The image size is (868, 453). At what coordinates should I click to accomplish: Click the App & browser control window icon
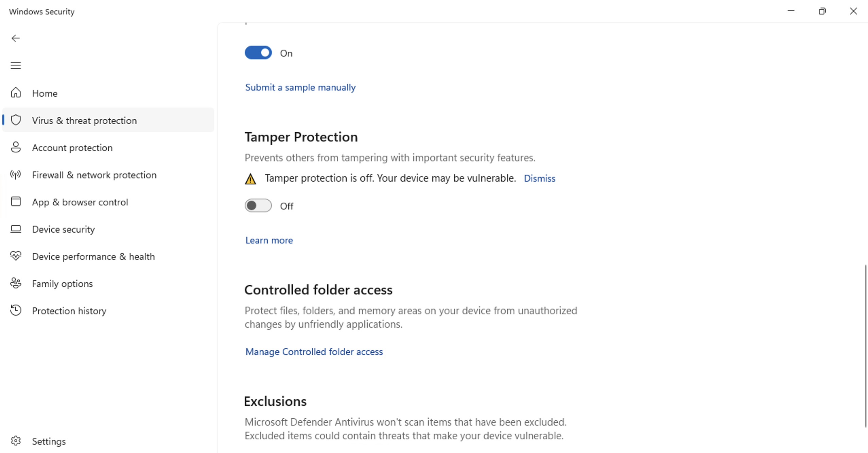tap(16, 202)
